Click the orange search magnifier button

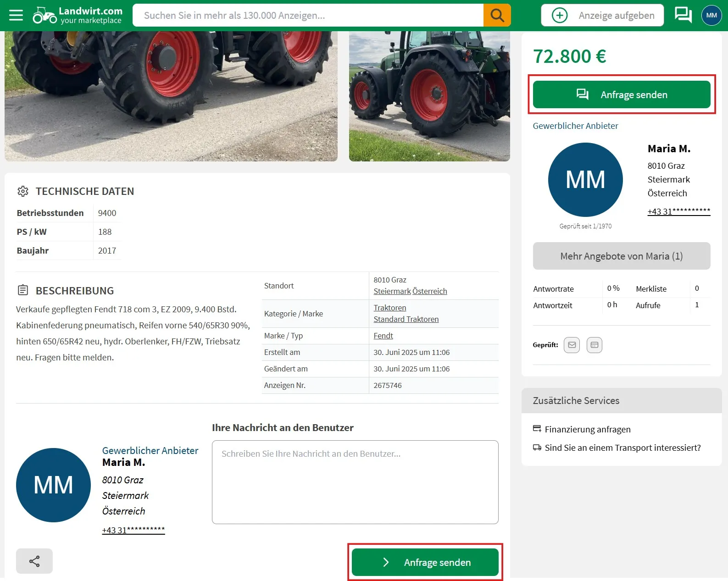tap(497, 16)
